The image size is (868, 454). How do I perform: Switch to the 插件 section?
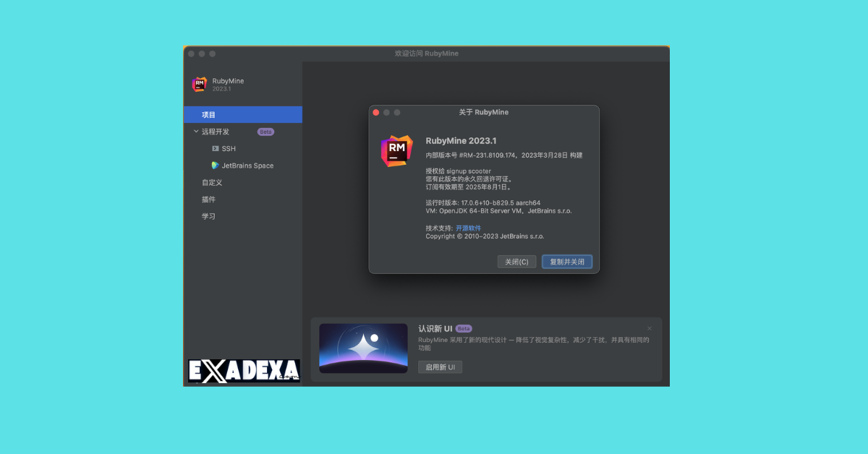pos(208,200)
